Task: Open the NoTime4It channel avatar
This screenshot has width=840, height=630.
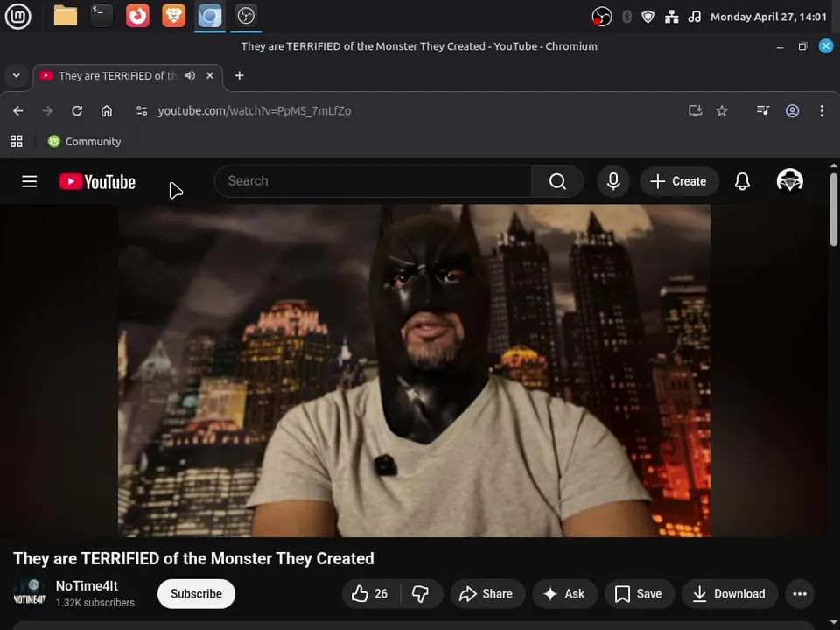Action: (x=29, y=593)
